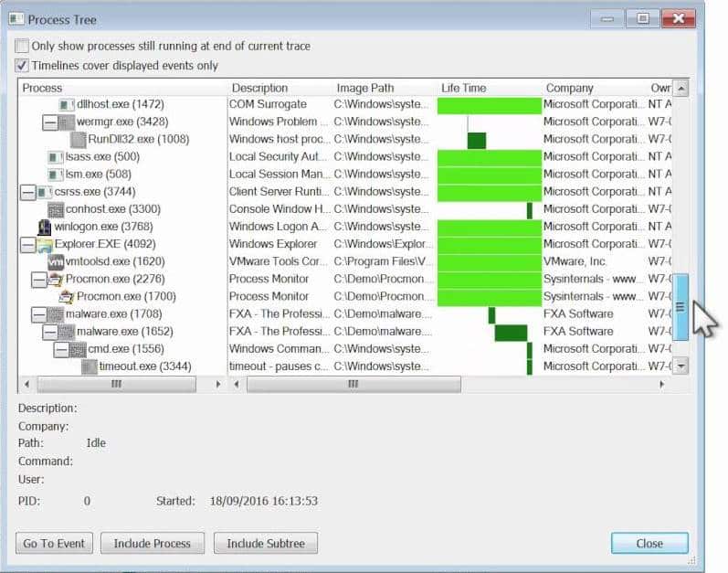Collapse the Explorer.EXE (4092) subtree

pyautogui.click(x=27, y=244)
